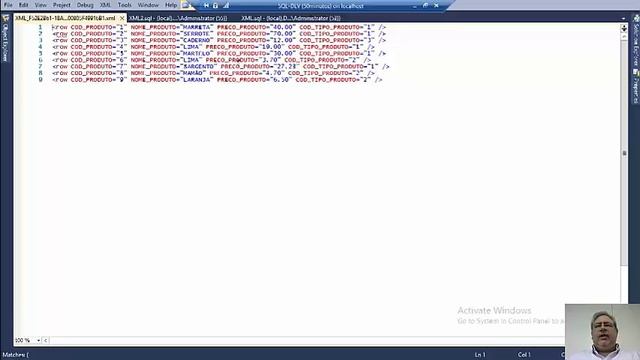Screen dimensions: 640x360
Task: Click the price value "27.23" on line 7
Action: click(x=287, y=66)
